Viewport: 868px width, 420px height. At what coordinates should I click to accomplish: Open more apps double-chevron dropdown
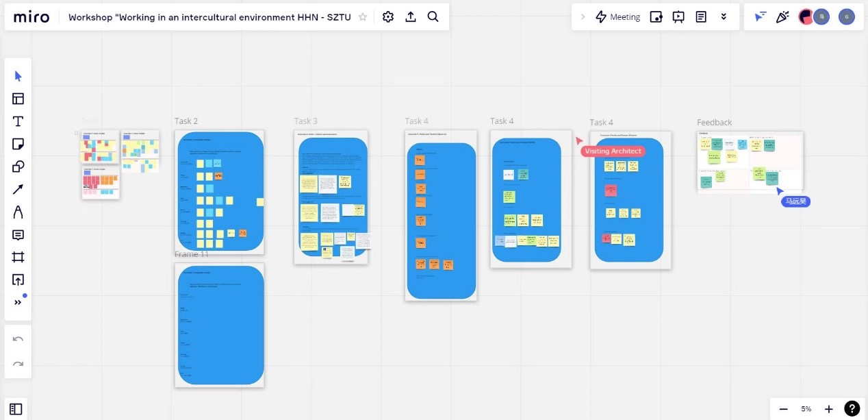coord(724,17)
